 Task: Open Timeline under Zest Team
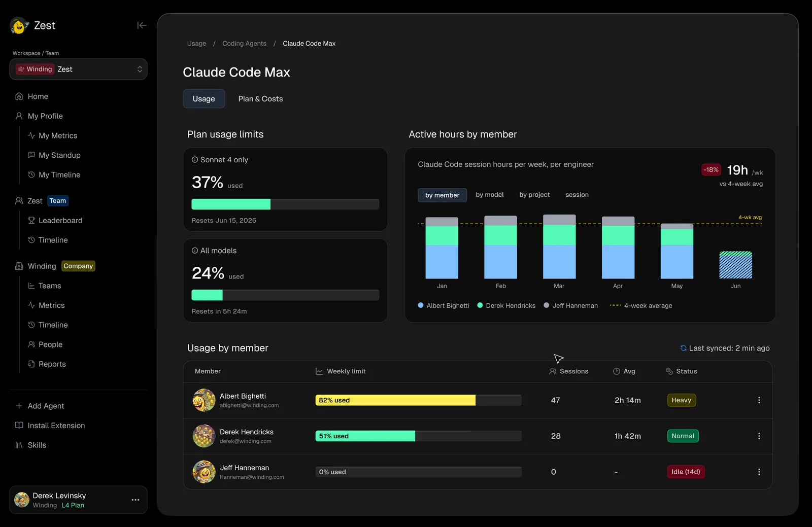click(48, 240)
